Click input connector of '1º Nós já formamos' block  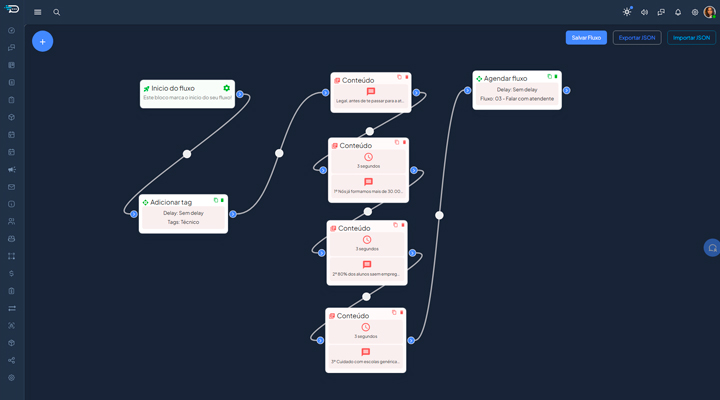(323, 170)
